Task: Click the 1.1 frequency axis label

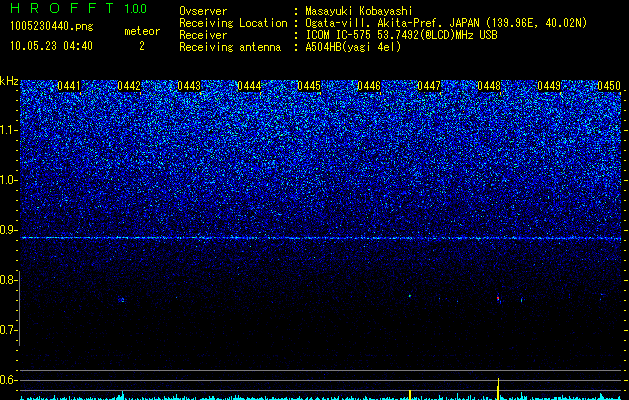Action: point(7,130)
